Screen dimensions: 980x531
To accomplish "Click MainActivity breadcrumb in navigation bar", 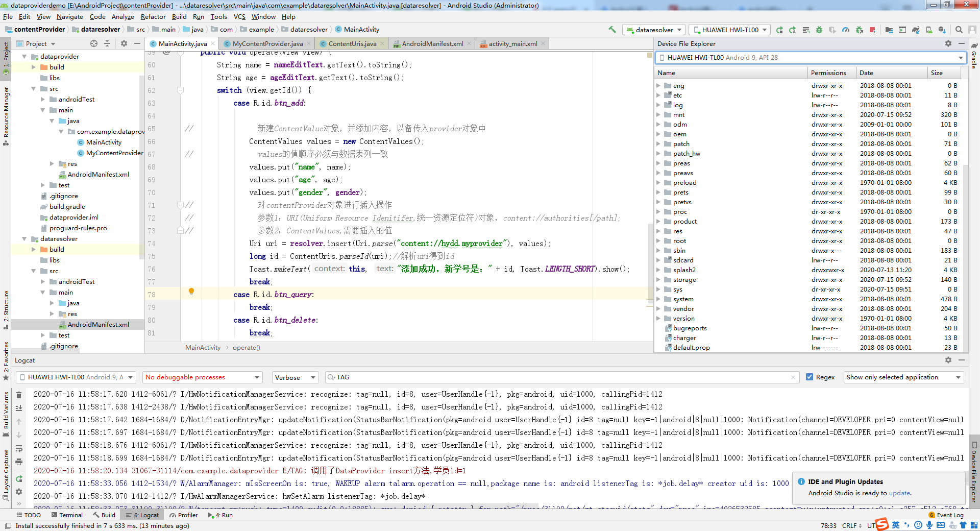I will point(357,30).
